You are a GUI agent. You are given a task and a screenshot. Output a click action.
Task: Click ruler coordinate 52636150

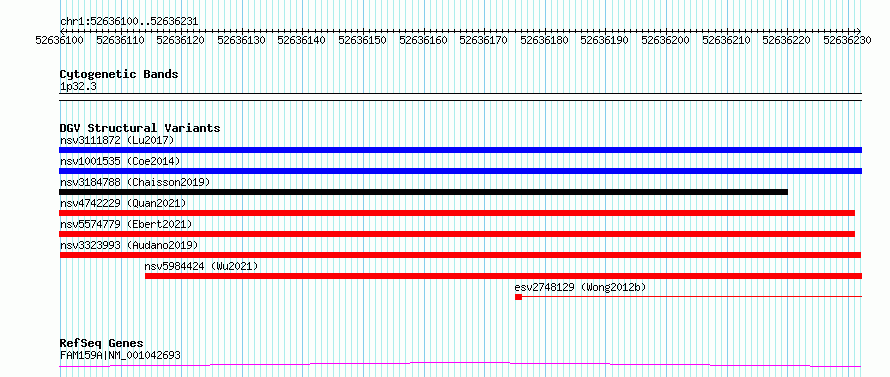(x=363, y=40)
